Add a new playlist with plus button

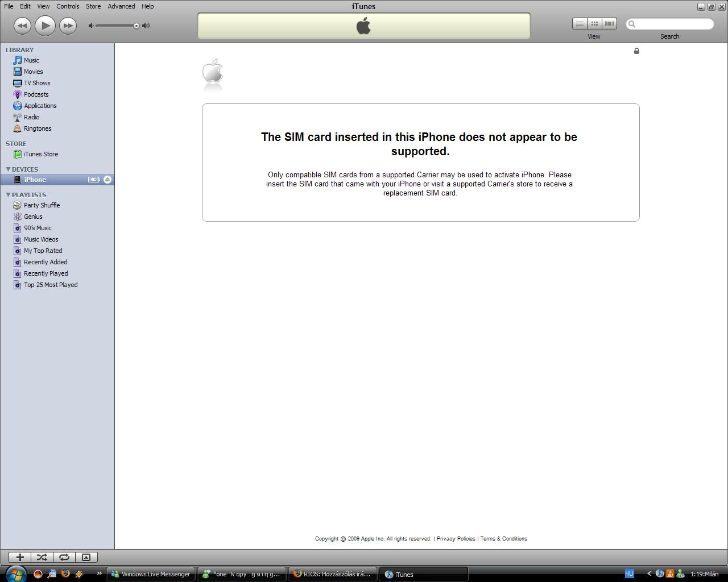click(20, 558)
